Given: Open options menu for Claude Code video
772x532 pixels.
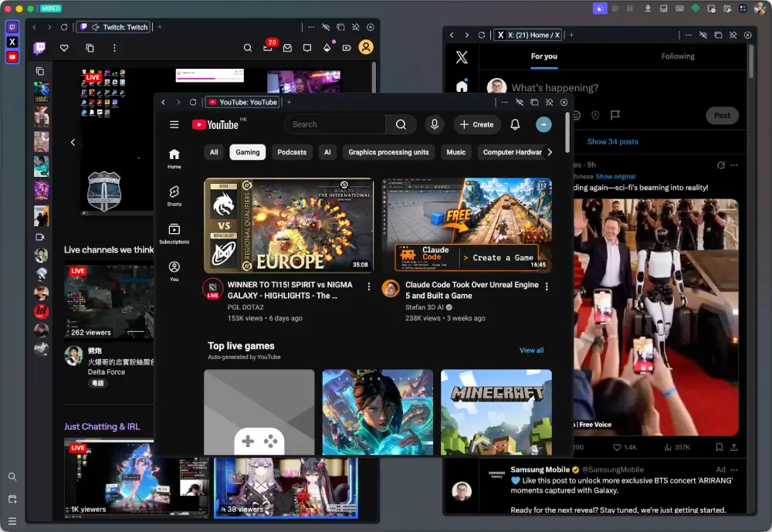Looking at the screenshot, I should 547,286.
